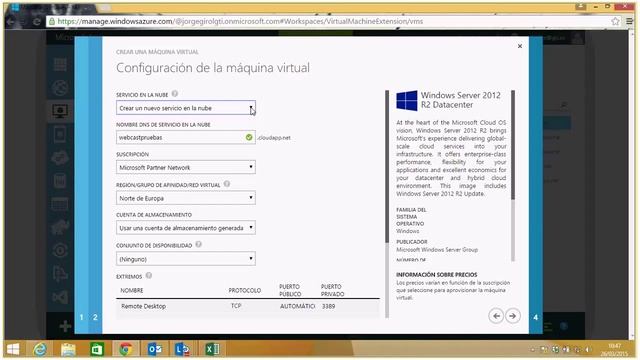This screenshot has width=640, height=360.
Task: Open Outlook from the taskbar
Action: (x=155, y=349)
